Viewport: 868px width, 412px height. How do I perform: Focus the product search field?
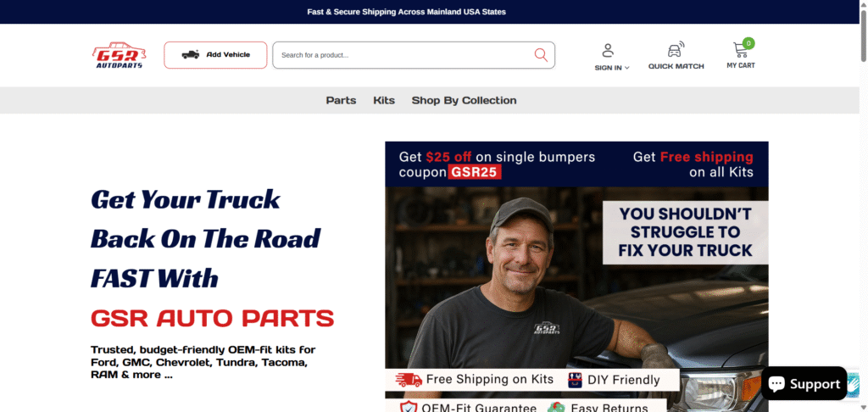click(x=404, y=55)
